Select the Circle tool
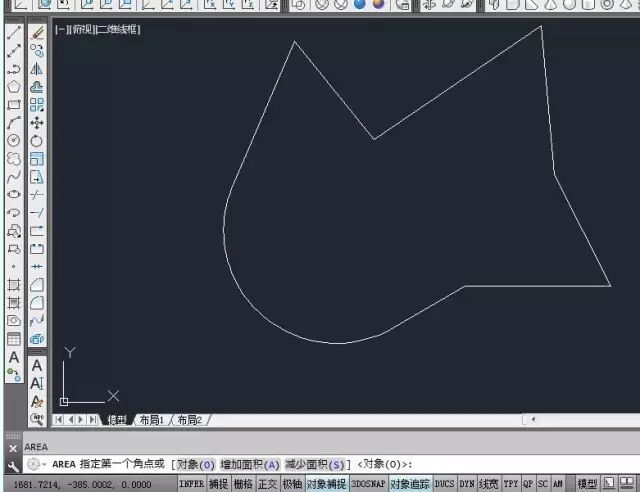 [x=14, y=140]
